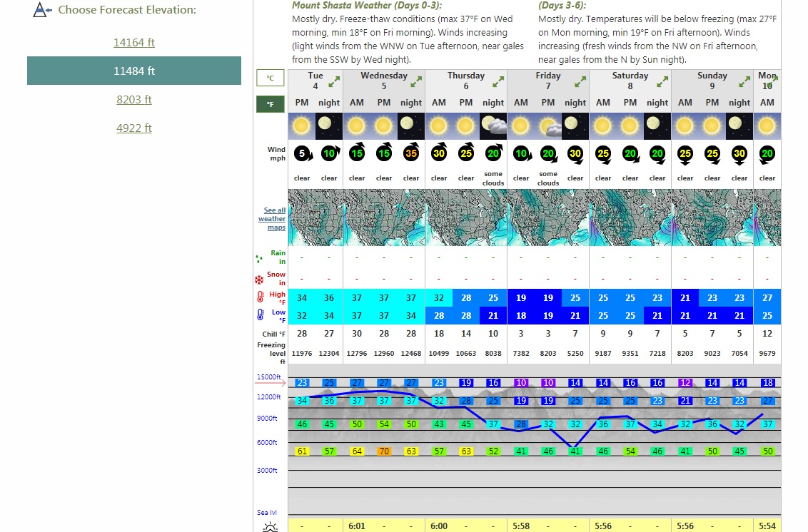Click Monday AM 20 mph wind icon

[767, 154]
